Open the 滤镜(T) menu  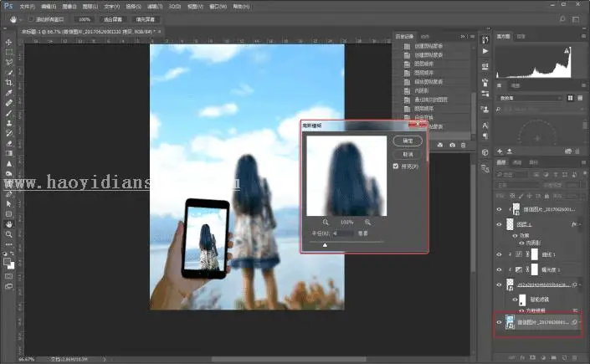[x=155, y=7]
